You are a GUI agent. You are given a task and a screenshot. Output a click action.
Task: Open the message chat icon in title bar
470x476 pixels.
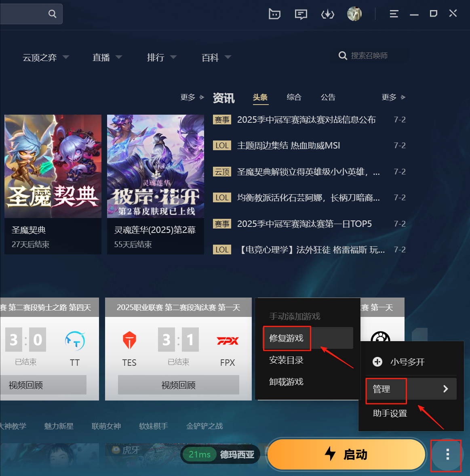(301, 14)
